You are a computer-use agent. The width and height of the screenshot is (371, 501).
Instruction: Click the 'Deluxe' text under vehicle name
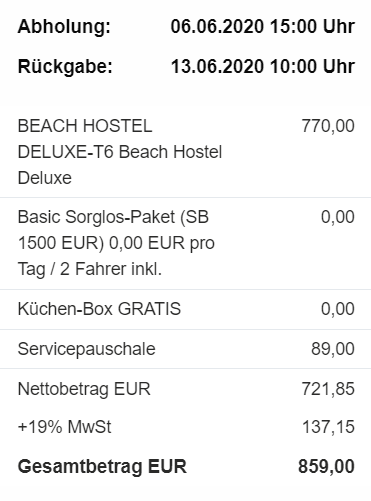pyautogui.click(x=45, y=178)
